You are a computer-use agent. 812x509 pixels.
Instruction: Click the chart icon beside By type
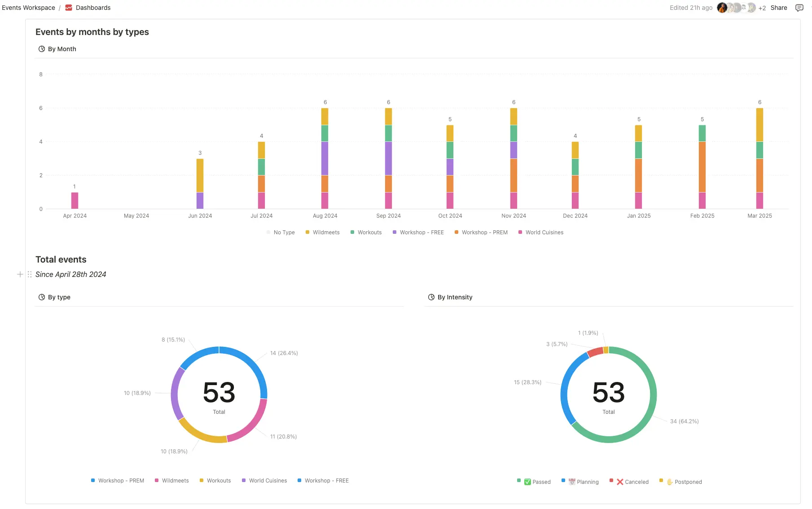(42, 297)
